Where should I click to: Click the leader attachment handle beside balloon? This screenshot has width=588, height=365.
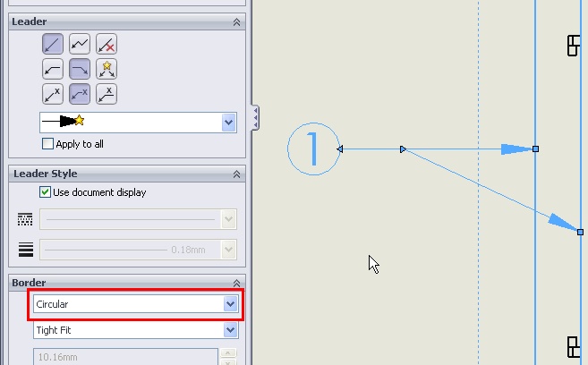click(340, 149)
